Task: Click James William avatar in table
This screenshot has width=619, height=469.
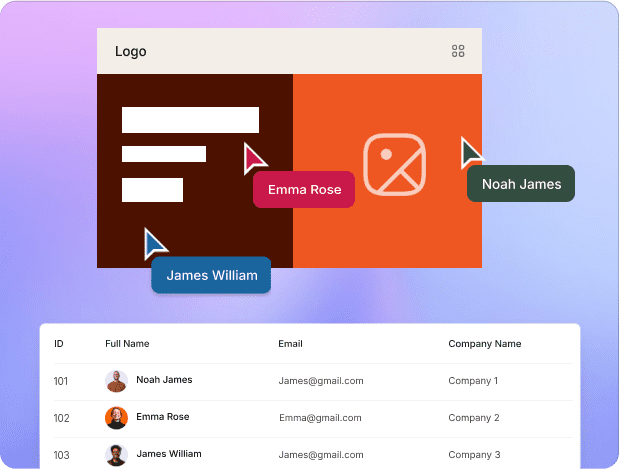Action: coord(116,455)
